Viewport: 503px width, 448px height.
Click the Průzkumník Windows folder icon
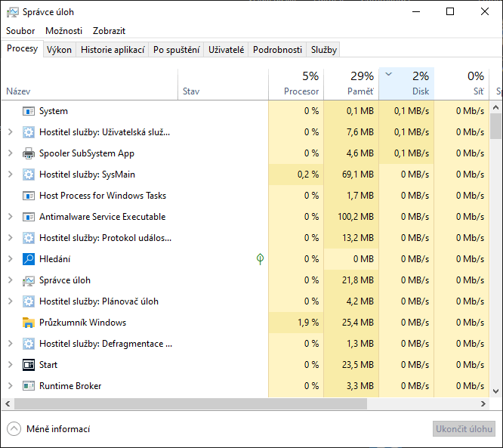click(29, 323)
